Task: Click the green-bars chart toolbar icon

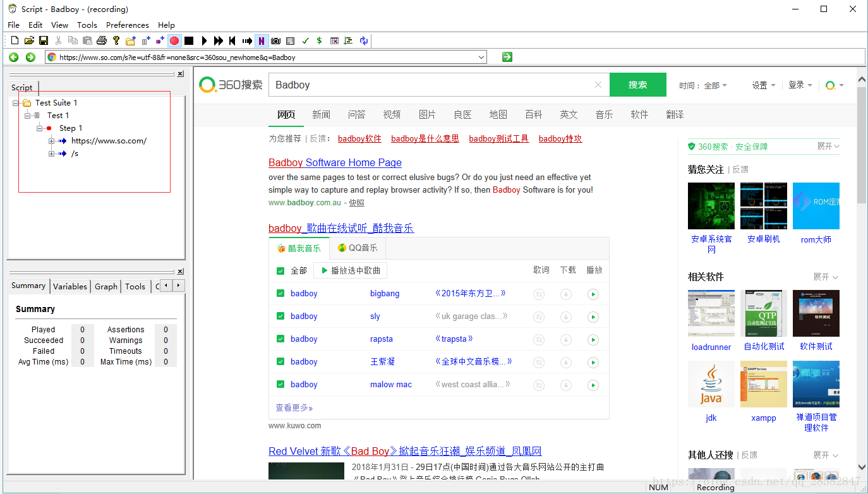Action: (348, 40)
